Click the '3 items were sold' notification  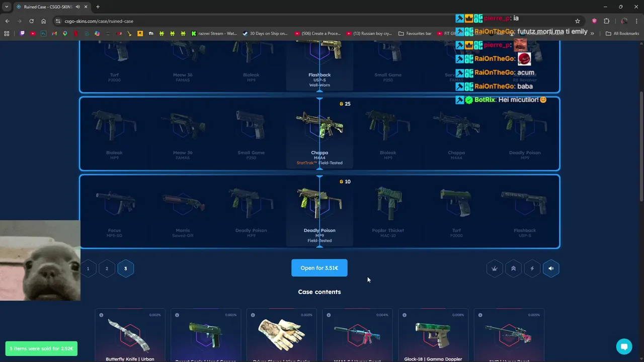click(41, 348)
